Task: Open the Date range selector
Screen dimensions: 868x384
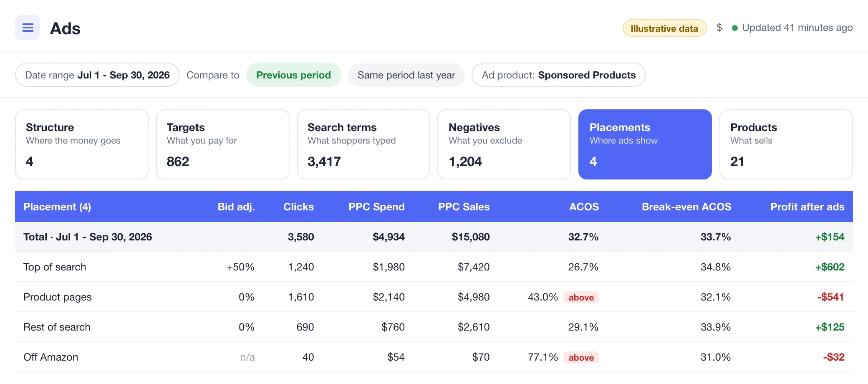Action: coord(97,75)
